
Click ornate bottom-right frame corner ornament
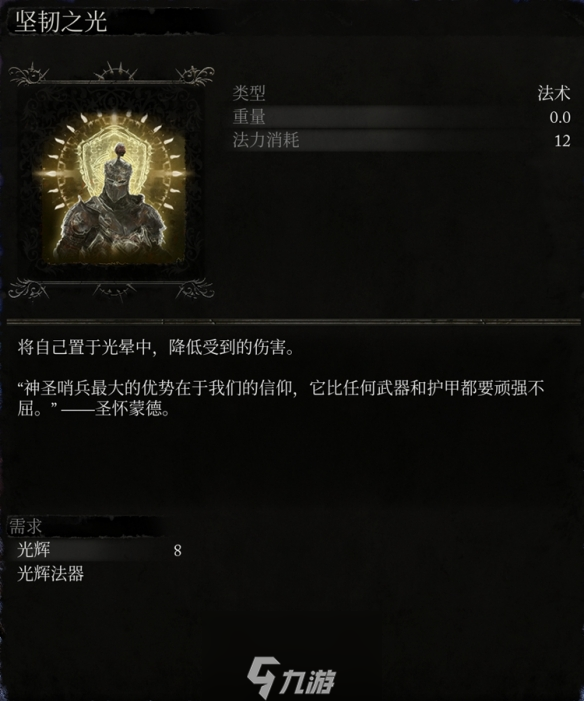[x=195, y=289]
